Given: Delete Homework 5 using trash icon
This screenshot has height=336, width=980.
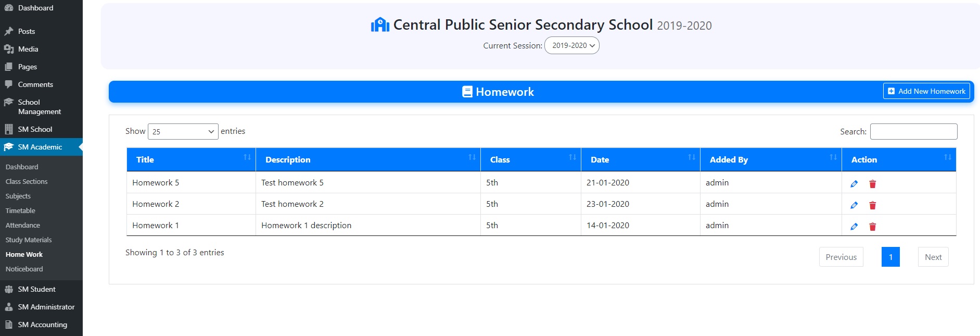Looking at the screenshot, I should [x=873, y=184].
